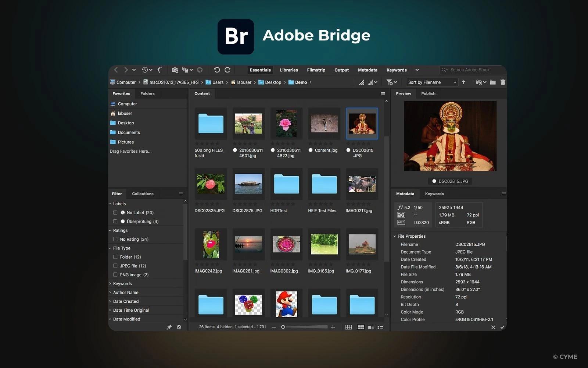This screenshot has width=588, height=368.
Task: Rotate image 90° clockwise
Action: tap(227, 70)
